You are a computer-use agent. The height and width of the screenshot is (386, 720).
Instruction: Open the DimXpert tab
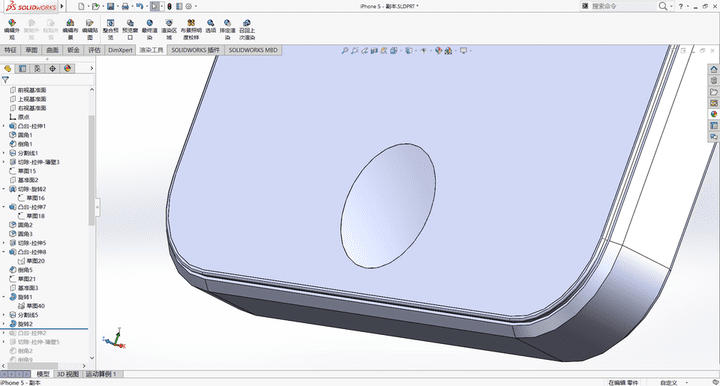tap(120, 50)
